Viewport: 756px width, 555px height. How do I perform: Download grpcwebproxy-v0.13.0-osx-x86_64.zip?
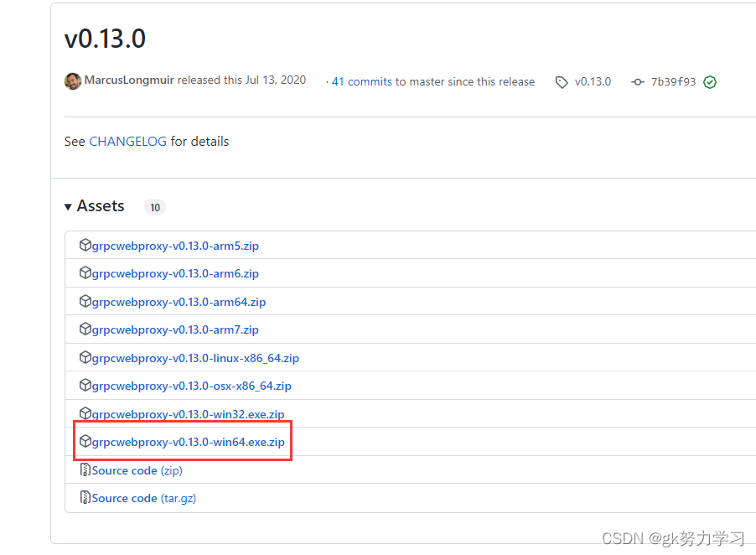pos(191,386)
